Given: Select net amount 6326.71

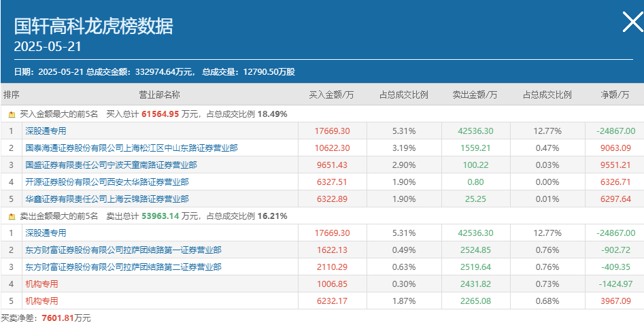Looking at the screenshot, I should (615, 182).
